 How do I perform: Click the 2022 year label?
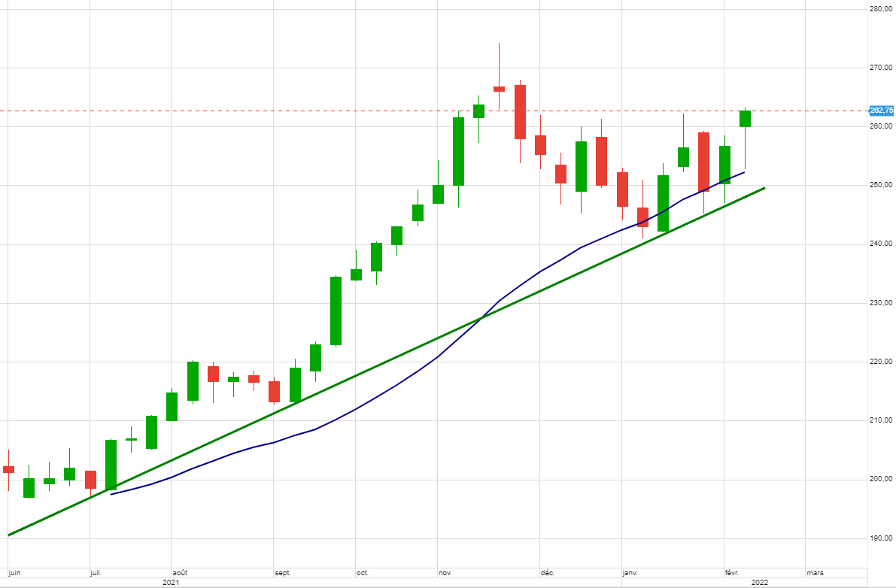(759, 582)
